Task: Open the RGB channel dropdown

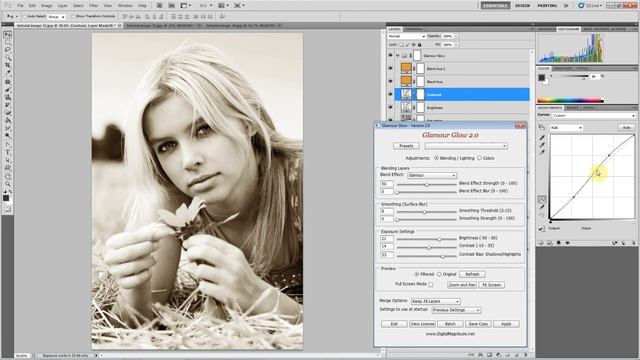Action: point(566,128)
